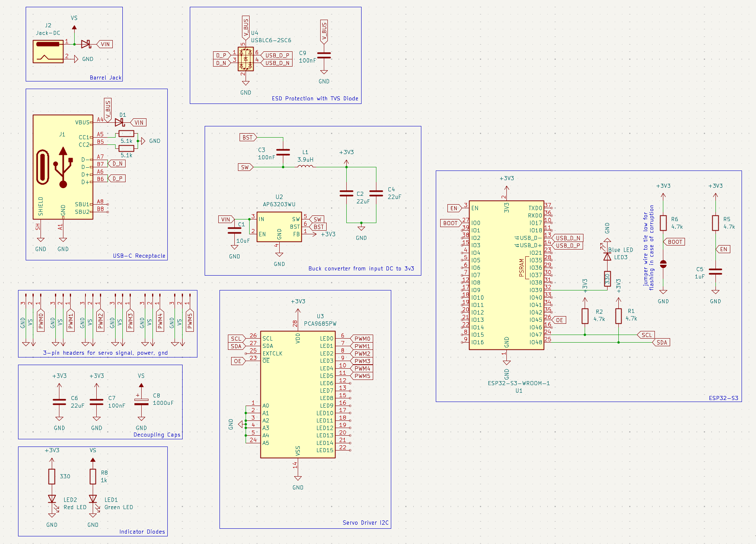Select the 'Barrel Jack' block title
Image resolution: width=756 pixels, height=544 pixels.
pos(106,78)
